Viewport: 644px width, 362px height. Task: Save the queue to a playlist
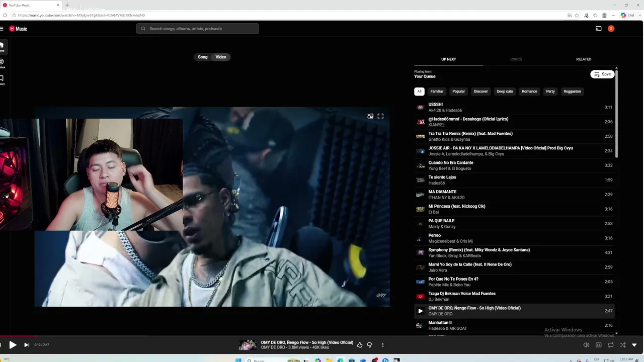pos(602,74)
